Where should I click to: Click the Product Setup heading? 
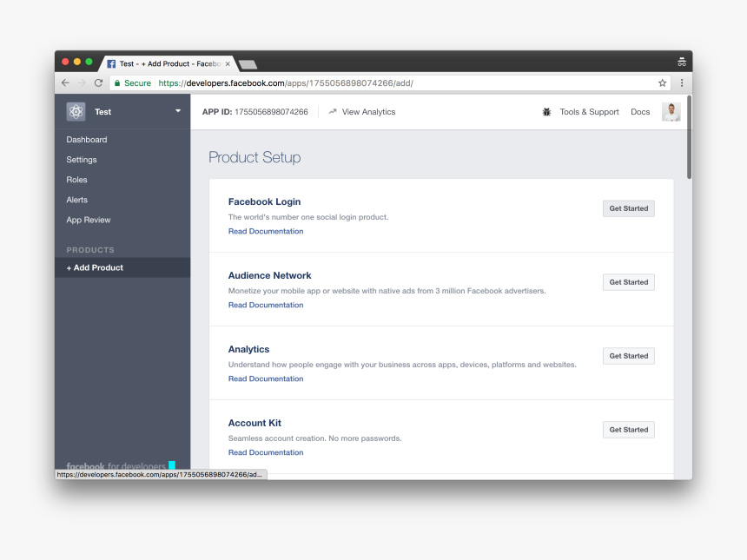(x=255, y=158)
